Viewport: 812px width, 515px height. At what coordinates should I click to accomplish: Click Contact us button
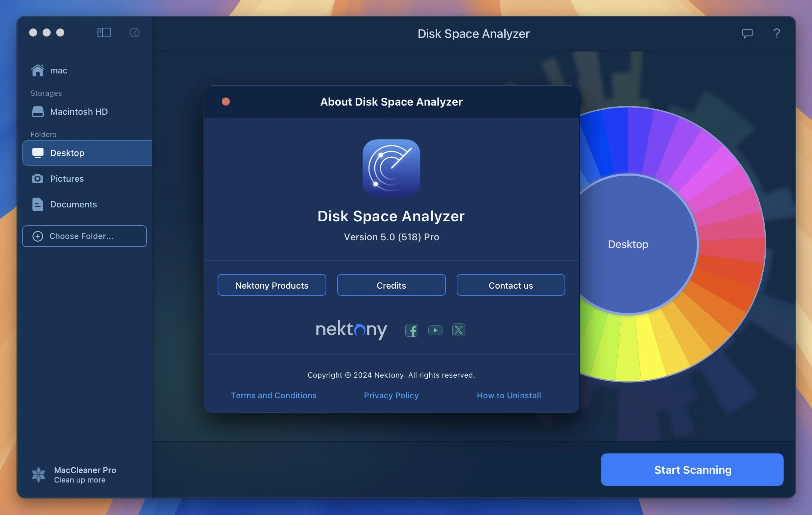pyautogui.click(x=510, y=285)
